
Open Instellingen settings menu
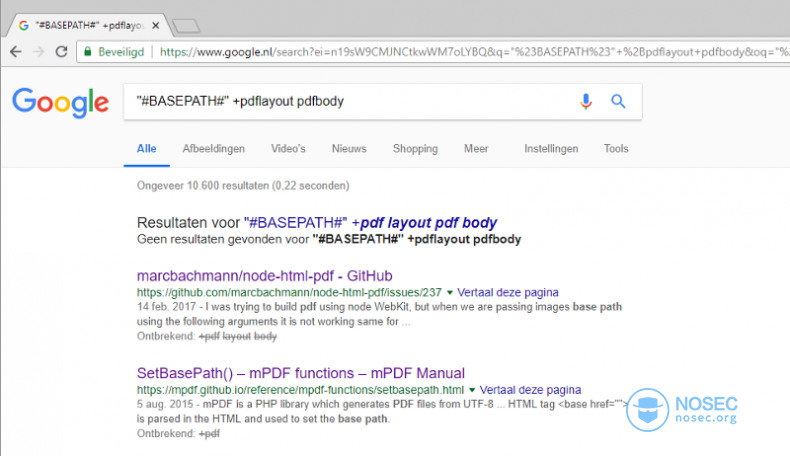click(x=551, y=149)
